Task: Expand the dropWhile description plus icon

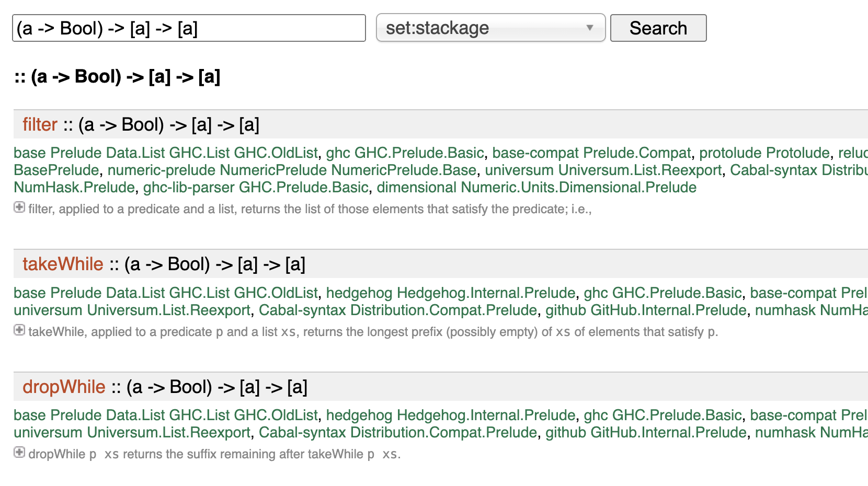Action: 19,453
